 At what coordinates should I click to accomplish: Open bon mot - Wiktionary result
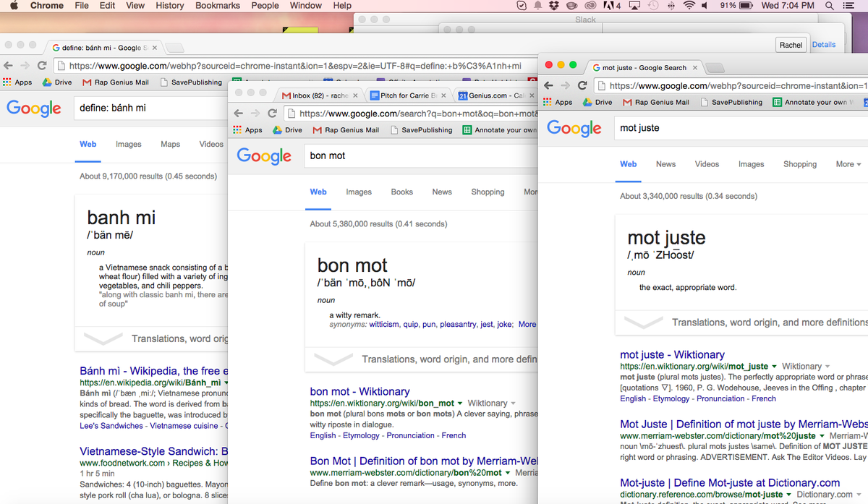(359, 391)
